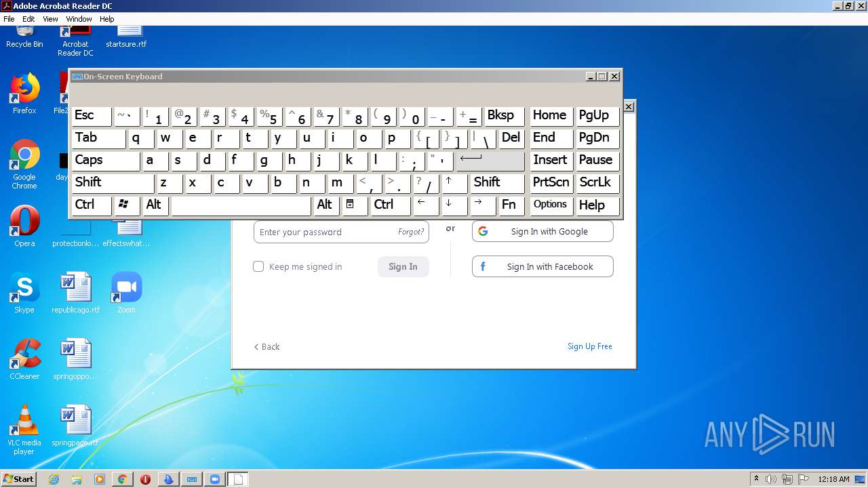Open the springpage.rtf document icon
Screen dimensions: 868x488
(75, 426)
